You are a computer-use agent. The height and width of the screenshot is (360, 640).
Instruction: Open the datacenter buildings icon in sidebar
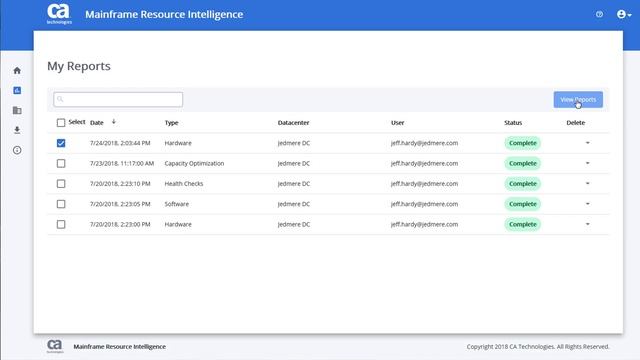[x=17, y=110]
